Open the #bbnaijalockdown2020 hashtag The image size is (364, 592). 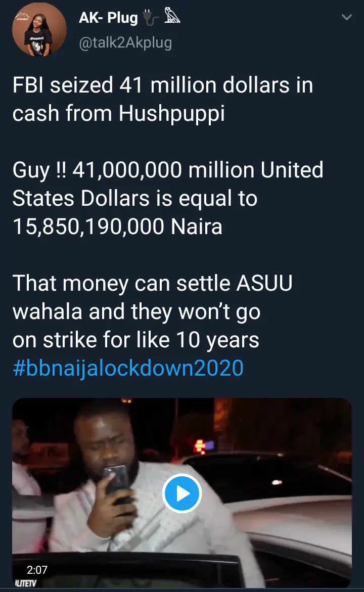(x=128, y=368)
